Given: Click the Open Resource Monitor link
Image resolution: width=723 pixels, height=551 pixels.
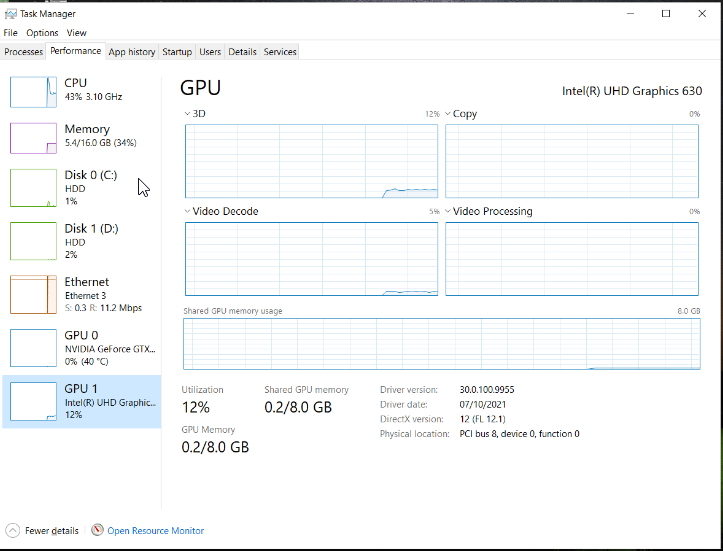Looking at the screenshot, I should (155, 531).
